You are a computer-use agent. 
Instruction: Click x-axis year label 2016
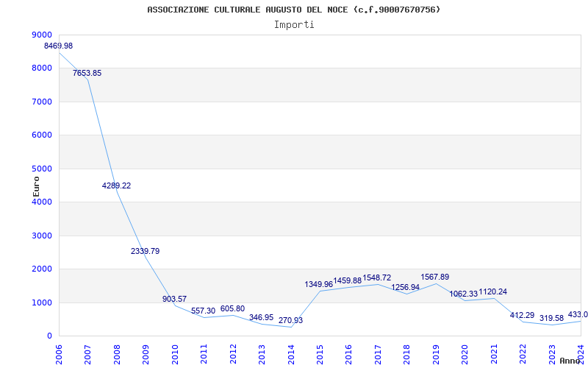[348, 353]
